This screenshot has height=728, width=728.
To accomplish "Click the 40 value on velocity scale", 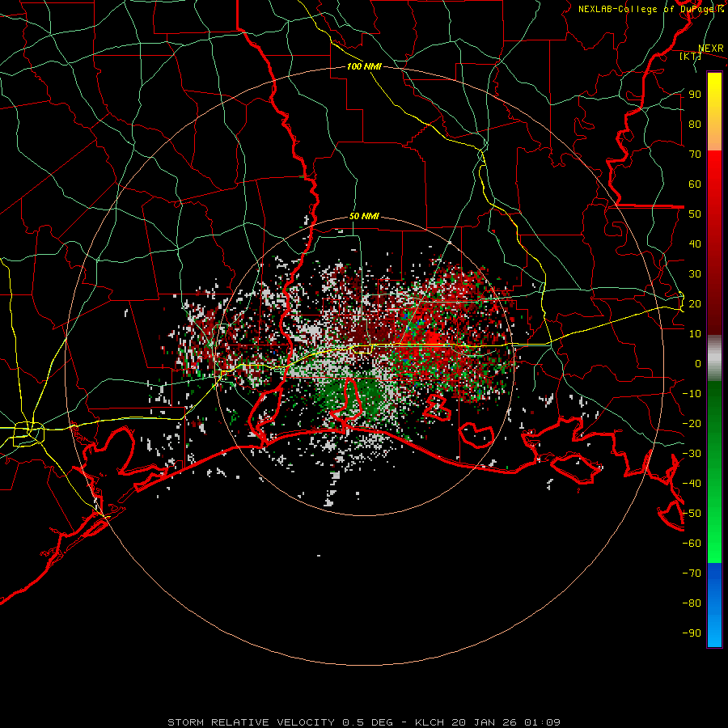I will tap(695, 243).
